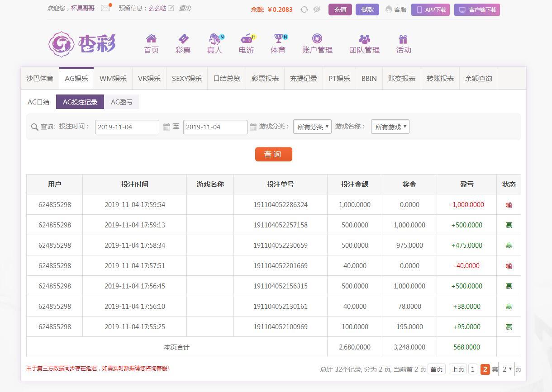The width and height of the screenshot is (552, 392).
Task: Open 体育 trophy icon
Action: point(278,39)
